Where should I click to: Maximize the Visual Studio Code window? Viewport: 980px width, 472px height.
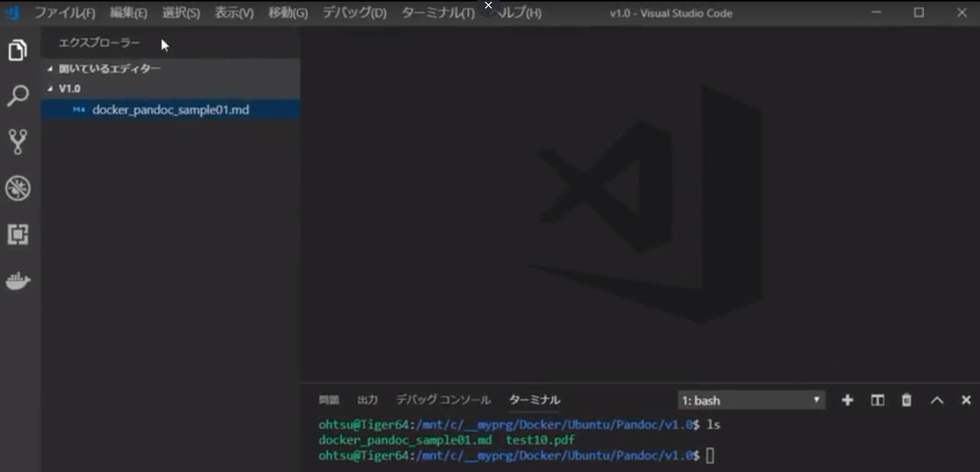(x=919, y=12)
